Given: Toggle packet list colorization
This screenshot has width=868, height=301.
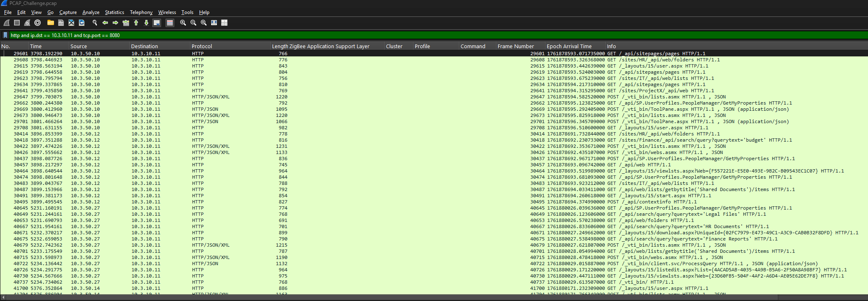Looking at the screenshot, I should (x=169, y=23).
